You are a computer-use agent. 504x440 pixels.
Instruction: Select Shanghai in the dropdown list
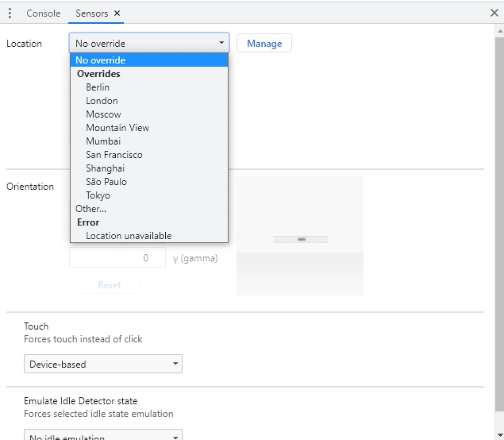(105, 168)
